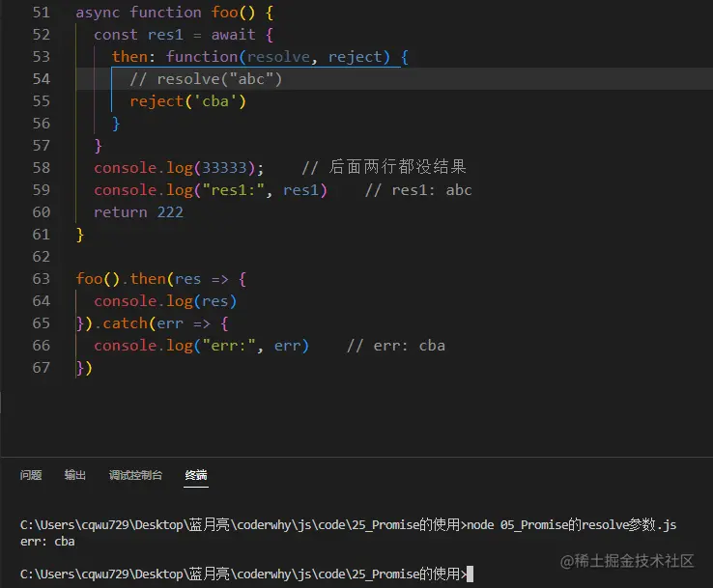Click 'res1' variable declaration on line 52
This screenshot has height=588, width=713.
[x=165, y=35]
